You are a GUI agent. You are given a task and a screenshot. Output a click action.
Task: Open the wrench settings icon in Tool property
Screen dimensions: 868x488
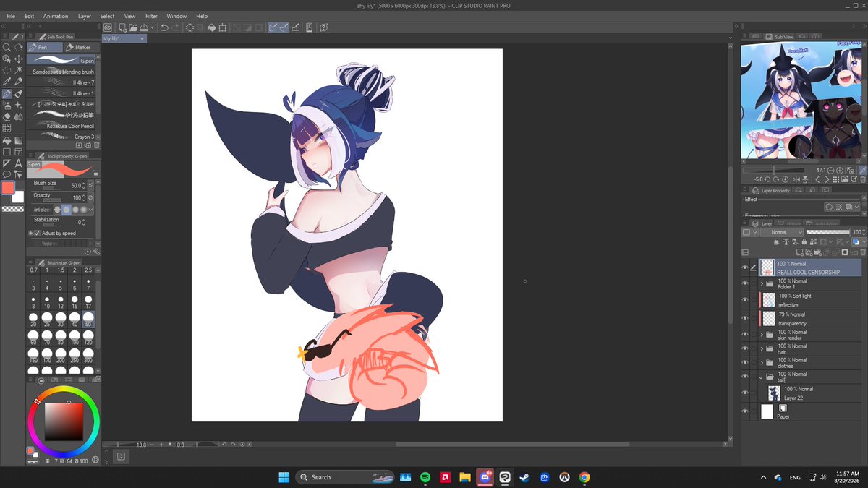[96, 252]
